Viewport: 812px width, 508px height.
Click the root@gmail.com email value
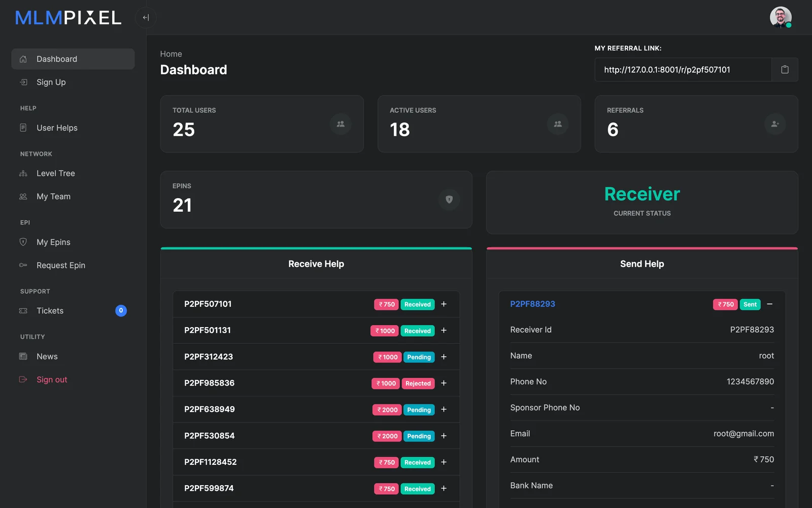coord(743,433)
